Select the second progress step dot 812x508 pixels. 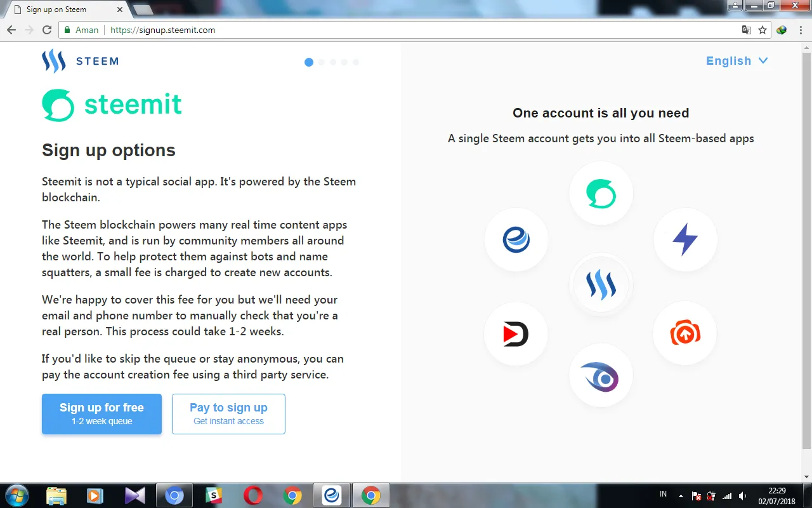point(322,62)
